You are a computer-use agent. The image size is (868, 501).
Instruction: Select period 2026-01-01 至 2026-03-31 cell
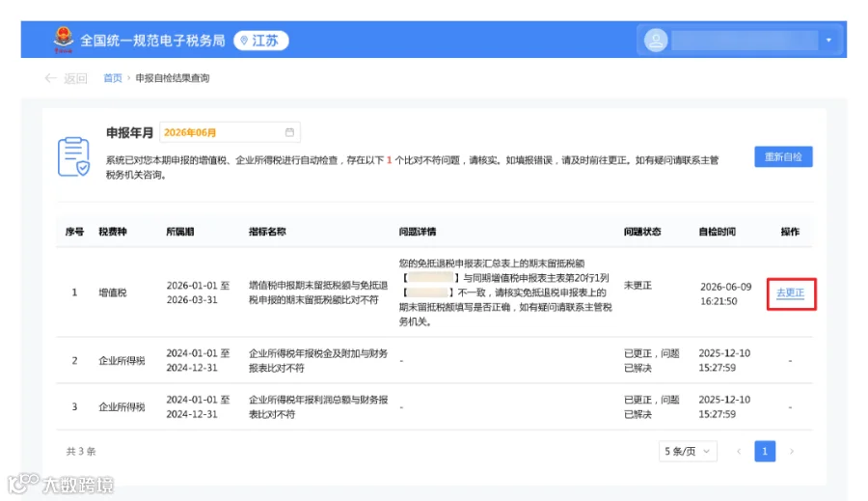[x=198, y=292]
